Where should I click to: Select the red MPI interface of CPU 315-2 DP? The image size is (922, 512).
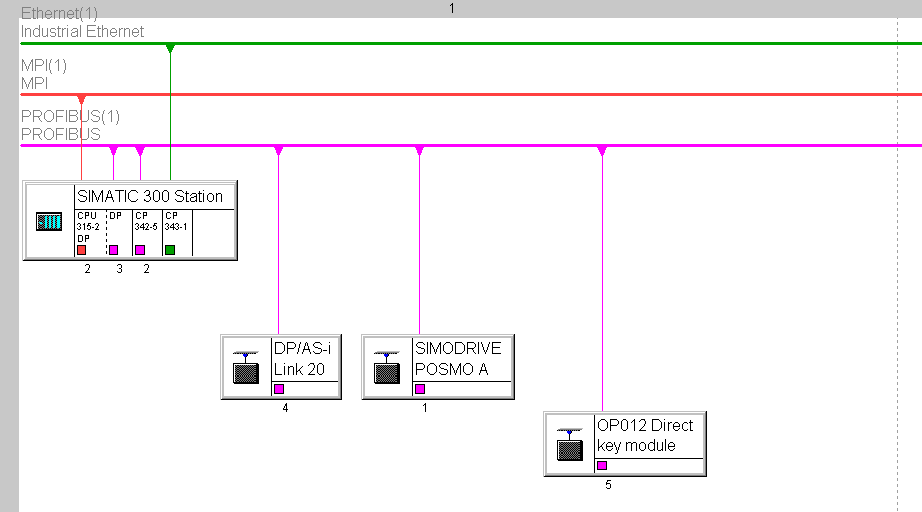[x=82, y=250]
